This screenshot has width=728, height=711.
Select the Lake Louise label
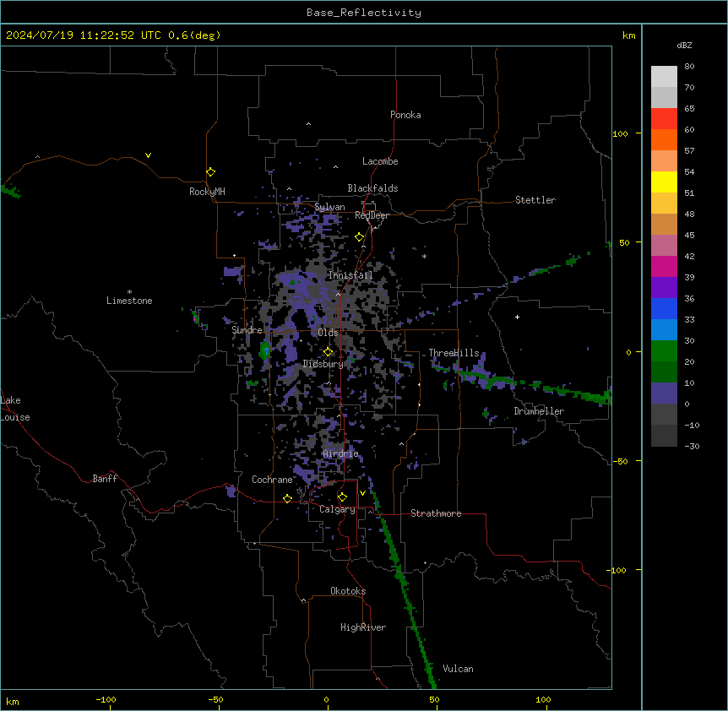pyautogui.click(x=15, y=409)
